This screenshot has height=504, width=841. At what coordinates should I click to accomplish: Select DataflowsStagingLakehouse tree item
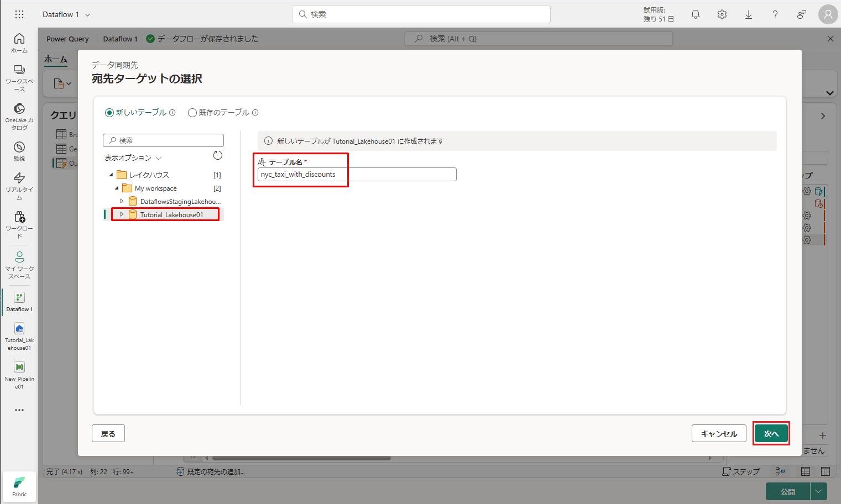(x=180, y=202)
